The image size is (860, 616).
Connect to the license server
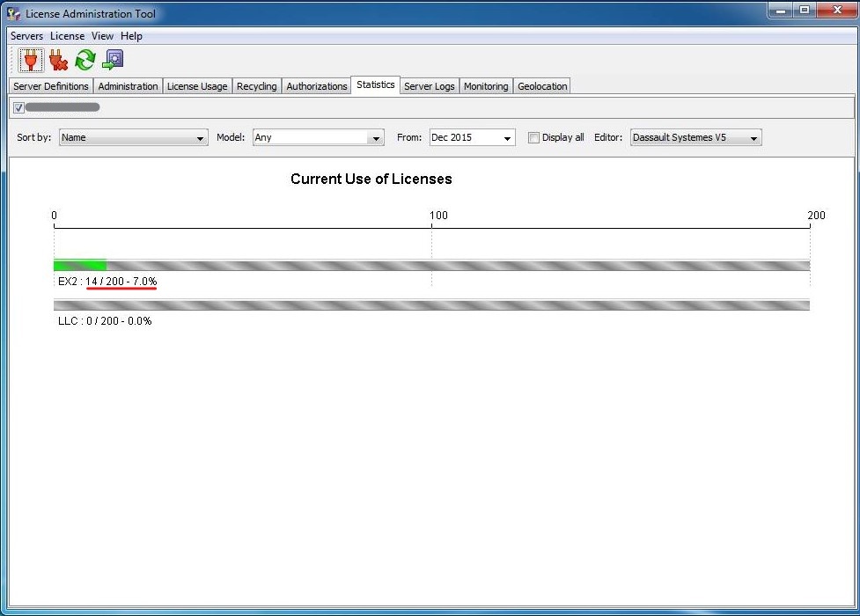pos(30,60)
